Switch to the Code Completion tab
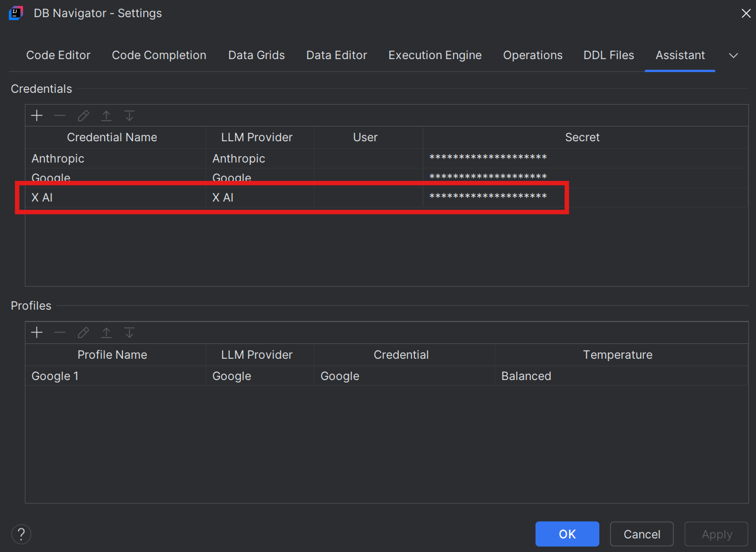This screenshot has height=552, width=756. pos(159,56)
